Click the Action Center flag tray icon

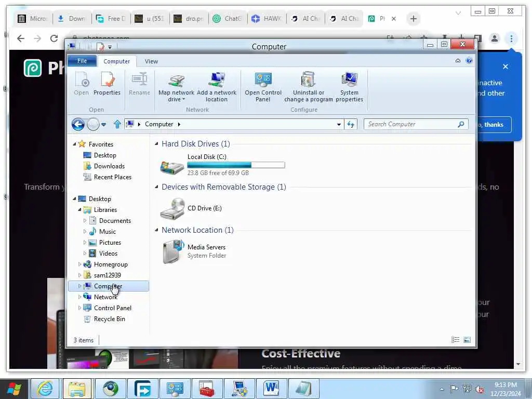click(454, 389)
